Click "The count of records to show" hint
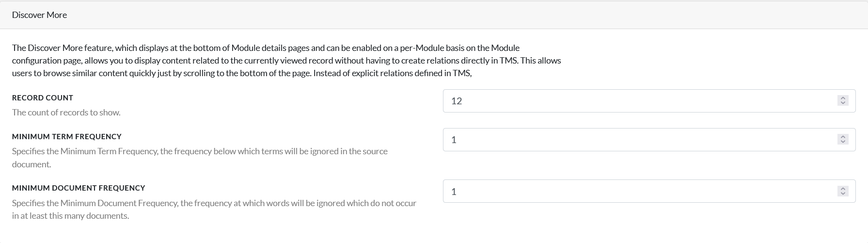868x243 pixels. [x=66, y=113]
